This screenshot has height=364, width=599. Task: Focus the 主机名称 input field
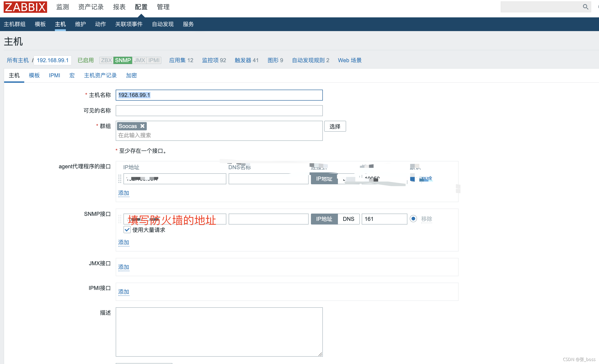pos(219,95)
